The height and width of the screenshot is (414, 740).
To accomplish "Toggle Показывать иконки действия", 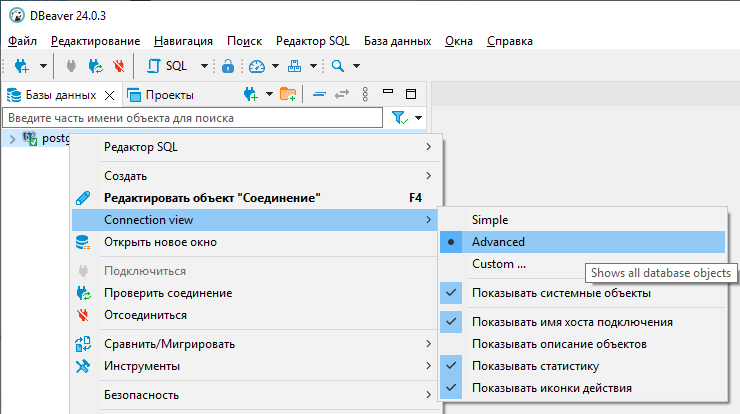I will (582, 388).
